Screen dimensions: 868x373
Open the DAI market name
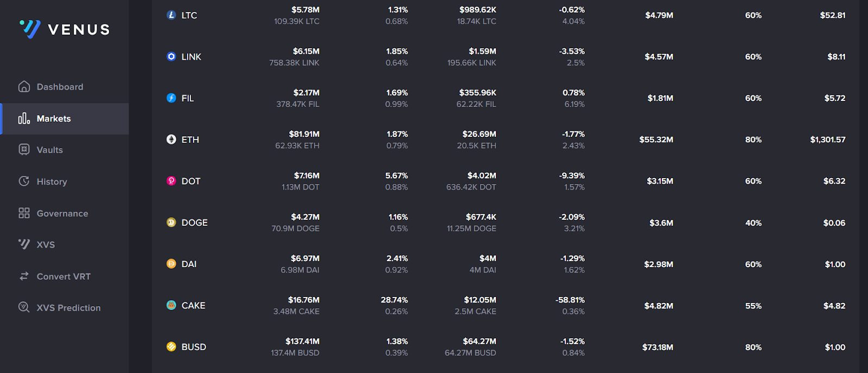click(x=189, y=264)
